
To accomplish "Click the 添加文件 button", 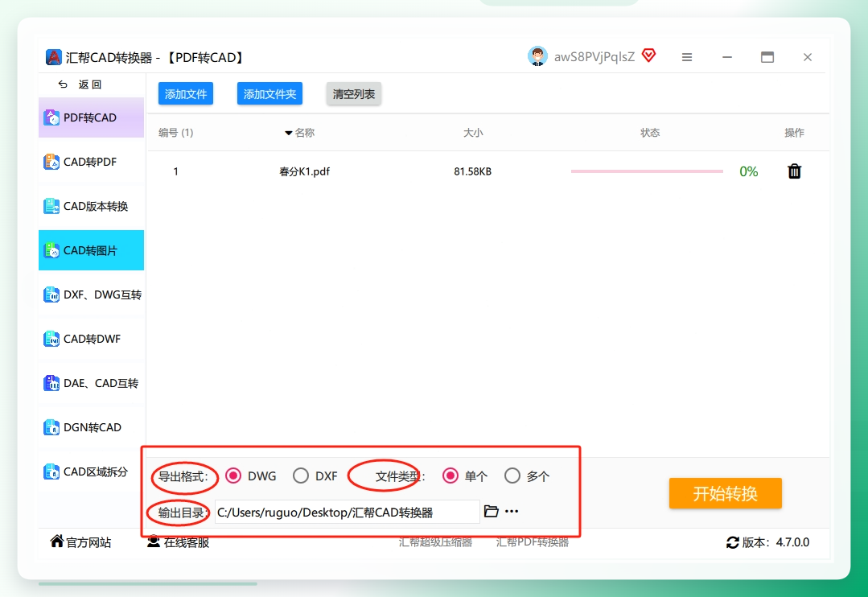I will coord(186,93).
